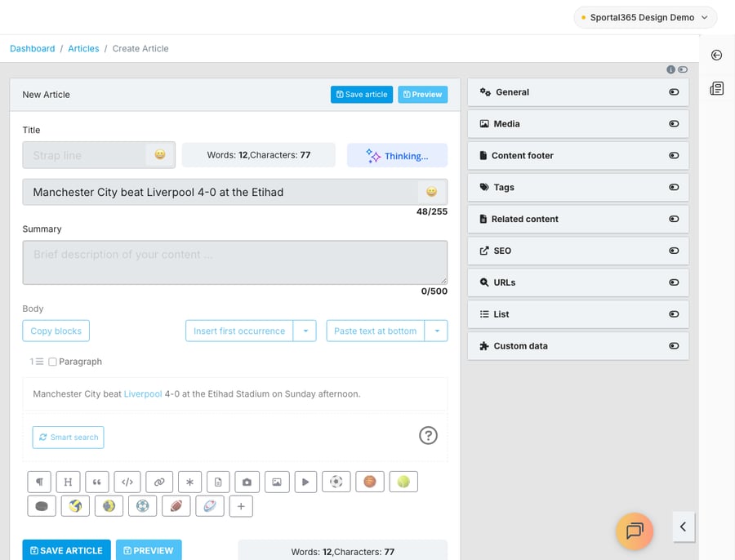This screenshot has height=560, width=735.
Task: Insert an ice hockey puck block
Action: (42, 506)
